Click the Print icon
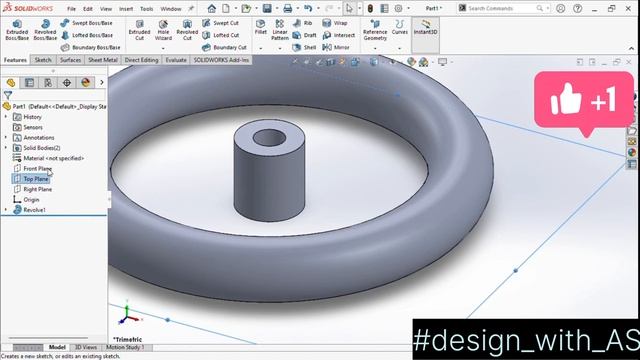This screenshot has height=360, width=640. click(x=287, y=8)
